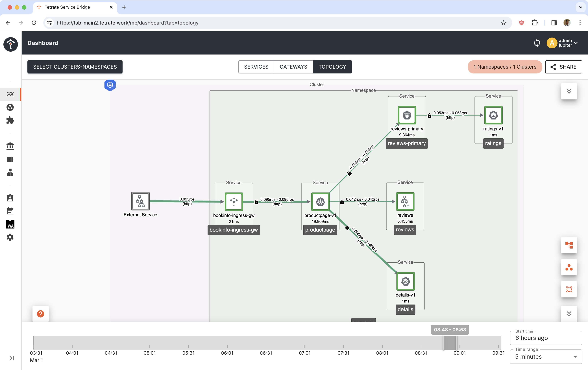Click SELECT CLUSTERS-NAMESPACES button
Viewport: 588px width, 370px height.
point(75,67)
